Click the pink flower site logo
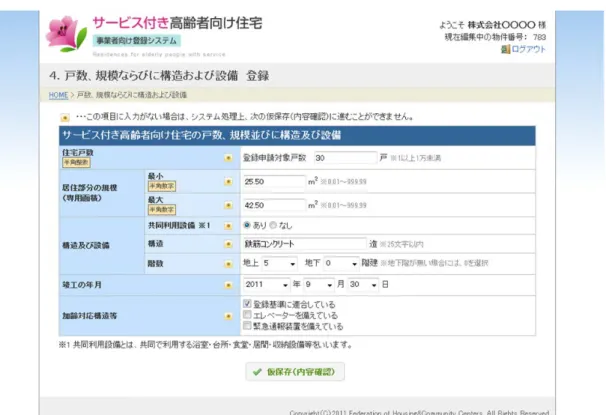Image resolution: width=606 pixels, height=415 pixels. pos(66,34)
